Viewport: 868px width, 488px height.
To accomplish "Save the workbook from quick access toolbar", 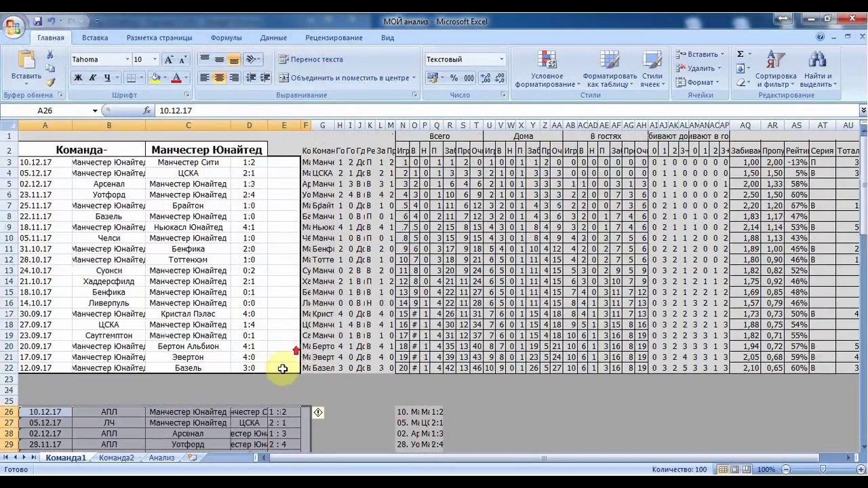I will [38, 22].
